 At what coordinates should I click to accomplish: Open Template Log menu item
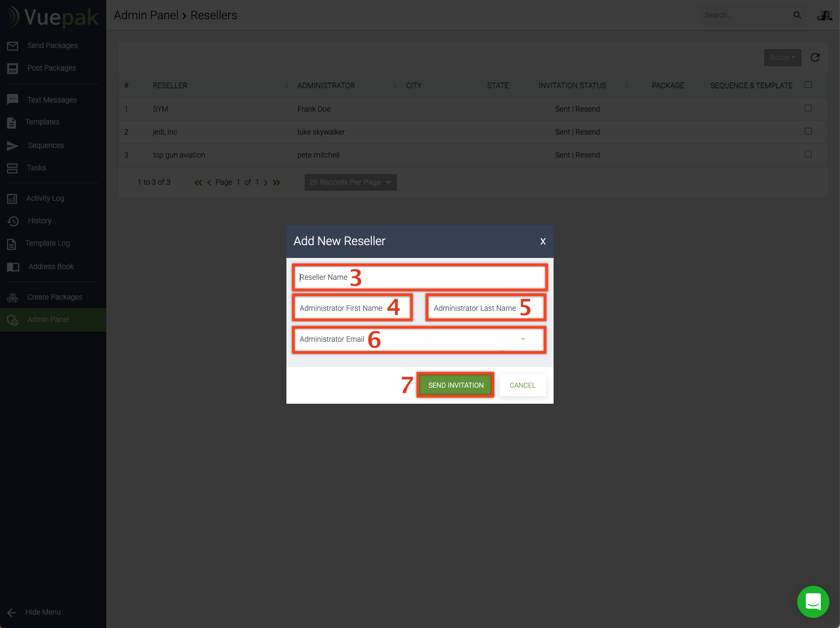click(x=48, y=244)
